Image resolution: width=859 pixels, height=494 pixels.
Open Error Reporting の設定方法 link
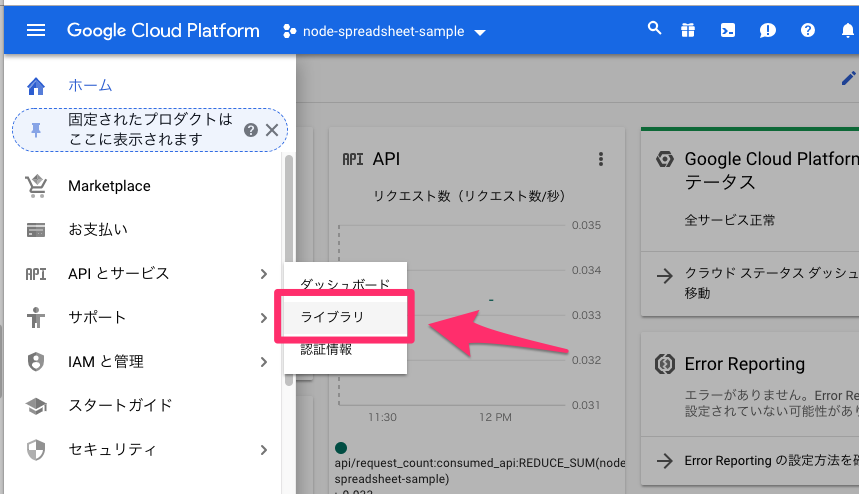point(772,461)
